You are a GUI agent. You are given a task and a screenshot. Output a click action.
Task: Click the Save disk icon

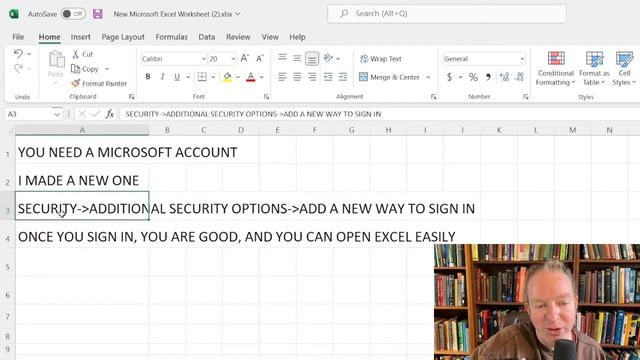(98, 14)
